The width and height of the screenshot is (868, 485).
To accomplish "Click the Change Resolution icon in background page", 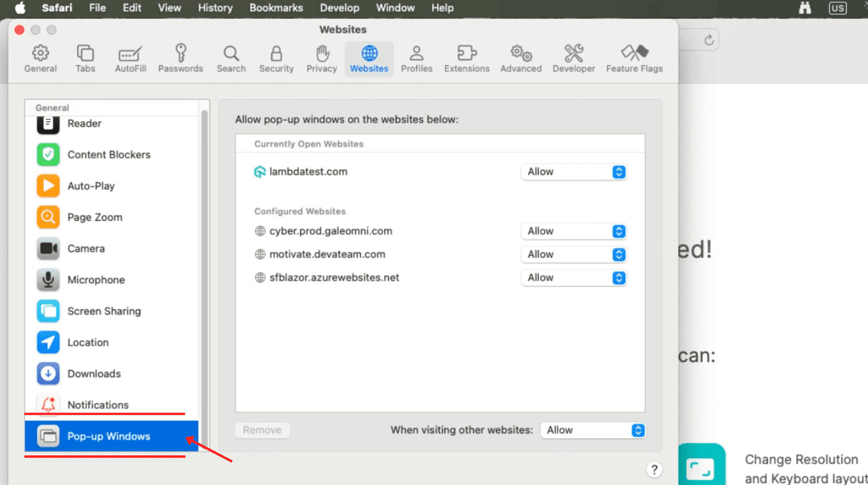I will [x=701, y=465].
